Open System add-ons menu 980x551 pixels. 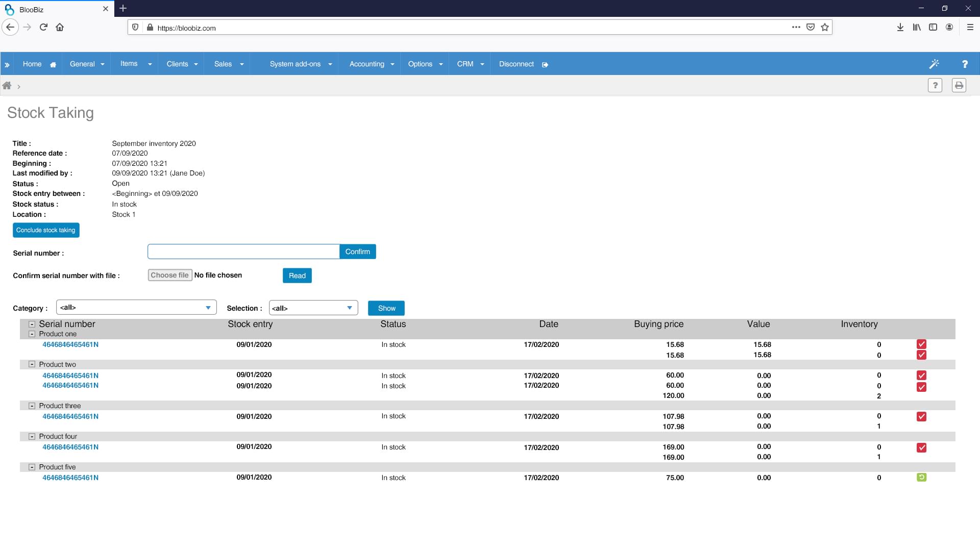point(301,64)
